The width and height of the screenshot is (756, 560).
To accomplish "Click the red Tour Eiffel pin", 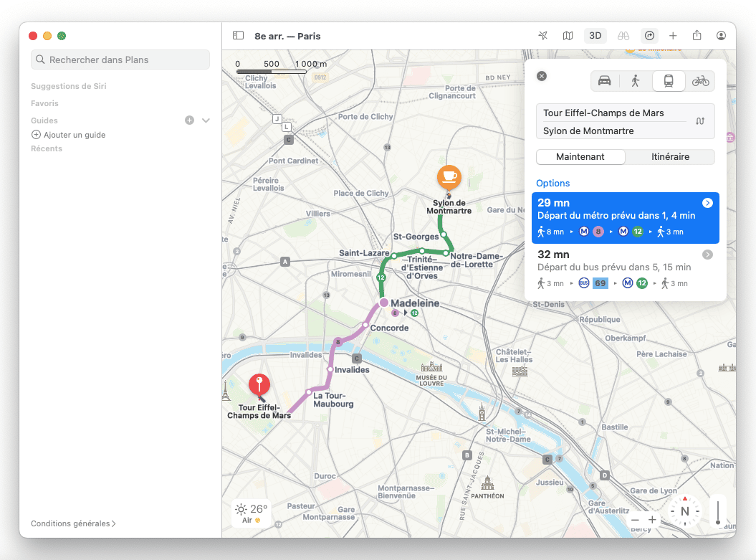I will point(259,385).
